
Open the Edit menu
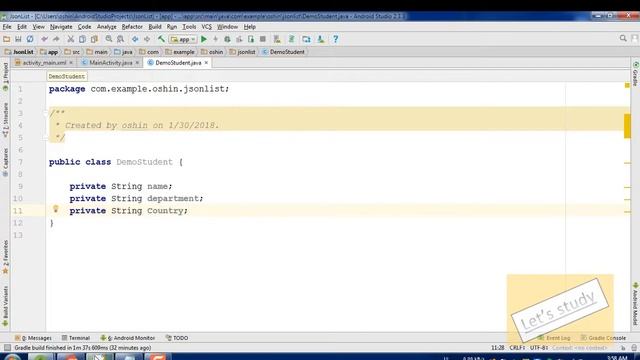22,27
